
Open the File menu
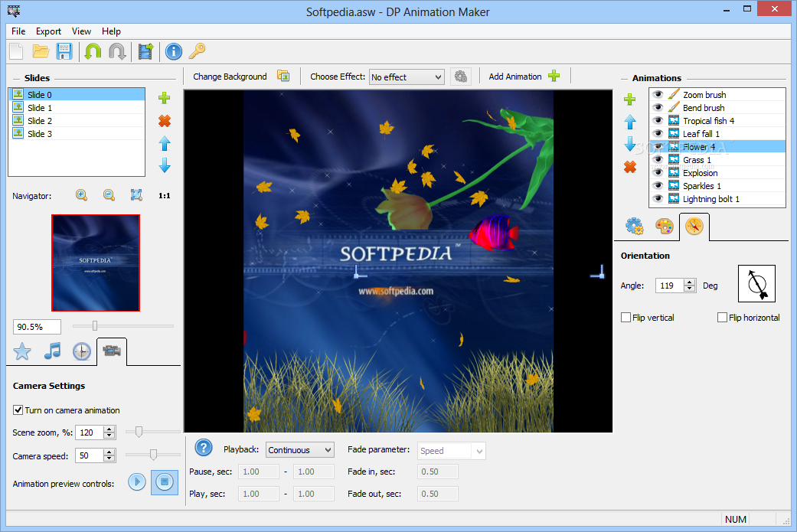18,31
